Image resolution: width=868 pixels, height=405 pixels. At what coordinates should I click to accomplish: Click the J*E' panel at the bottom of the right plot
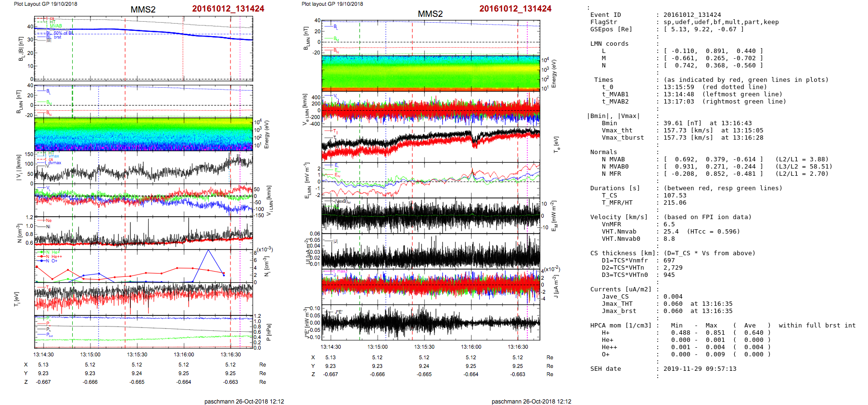click(431, 323)
